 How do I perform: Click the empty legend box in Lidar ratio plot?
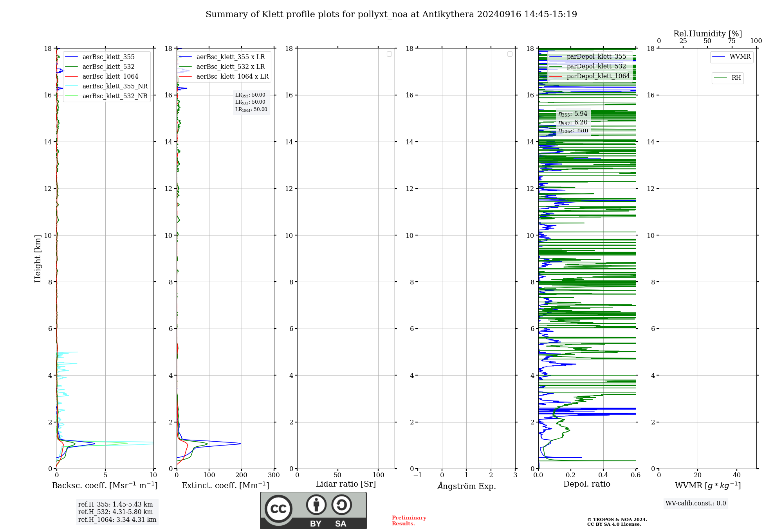coord(389,54)
